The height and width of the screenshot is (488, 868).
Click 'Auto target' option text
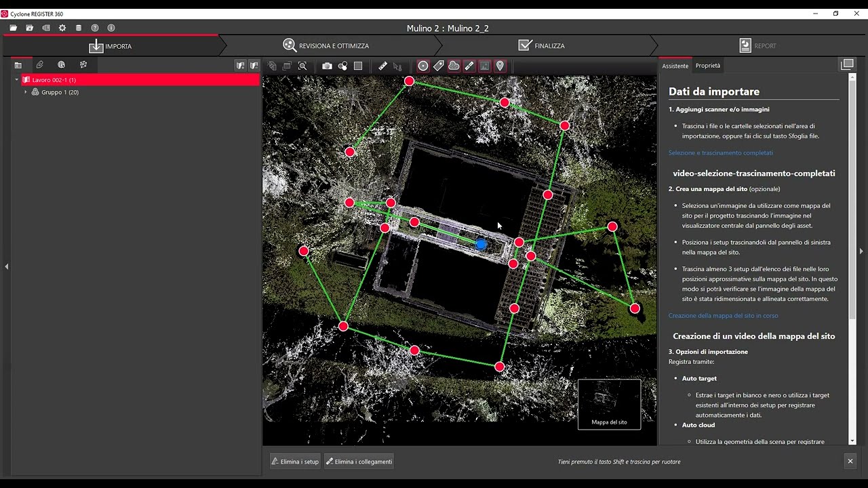click(x=699, y=379)
